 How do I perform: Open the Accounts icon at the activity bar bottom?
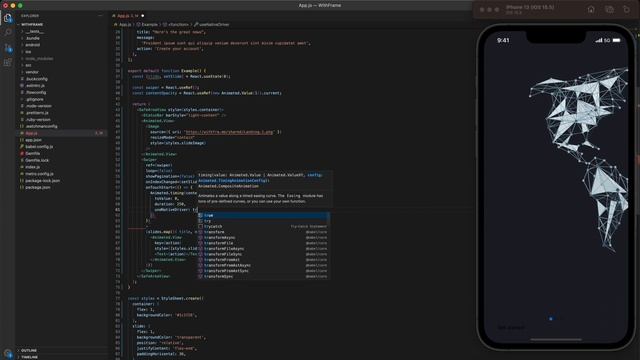[x=8, y=353]
